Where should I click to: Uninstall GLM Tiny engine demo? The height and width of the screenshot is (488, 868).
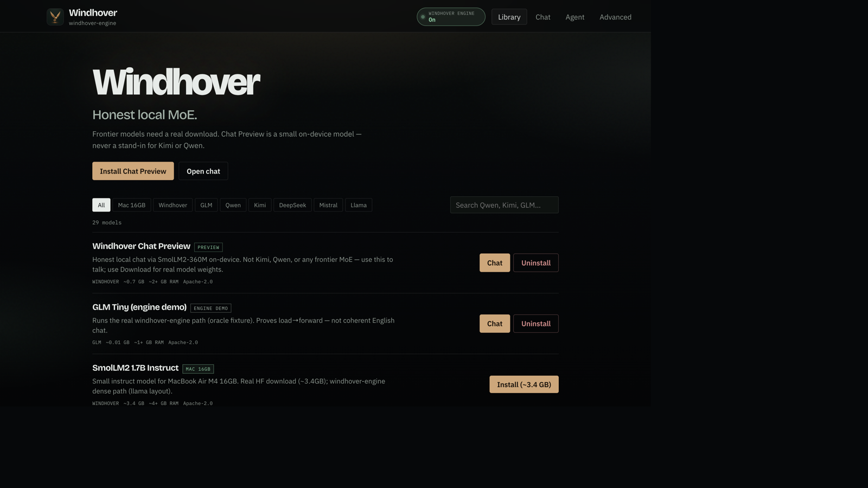(536, 324)
